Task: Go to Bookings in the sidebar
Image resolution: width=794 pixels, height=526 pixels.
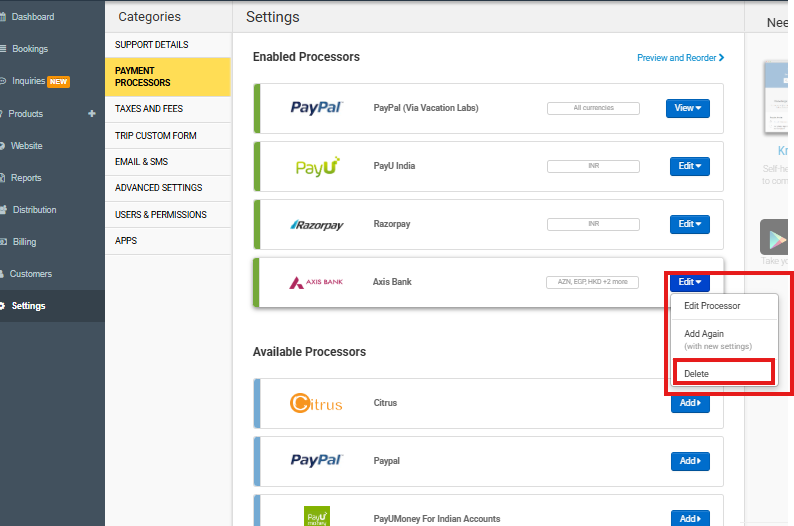Action: (x=30, y=49)
